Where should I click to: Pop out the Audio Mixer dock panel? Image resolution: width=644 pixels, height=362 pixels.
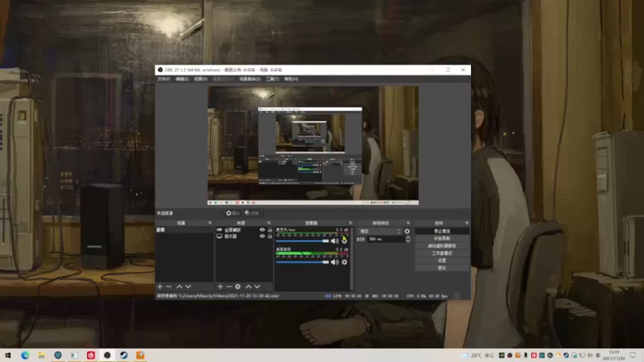(350, 223)
